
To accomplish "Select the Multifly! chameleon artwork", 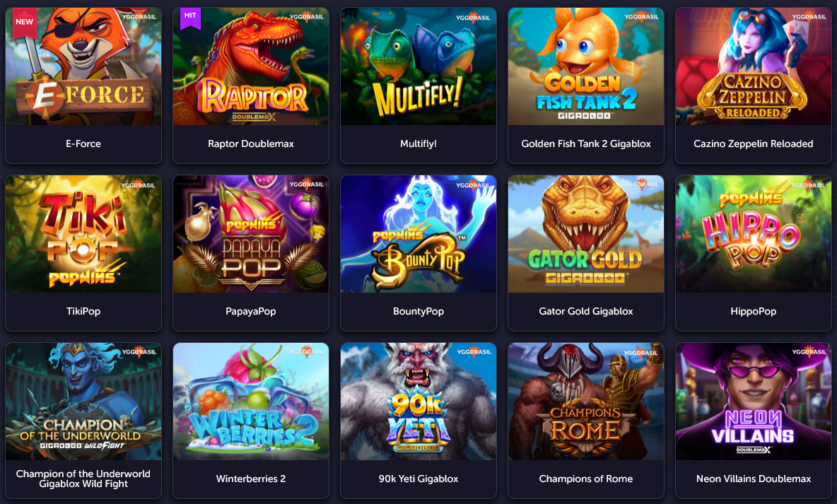I will pyautogui.click(x=418, y=66).
